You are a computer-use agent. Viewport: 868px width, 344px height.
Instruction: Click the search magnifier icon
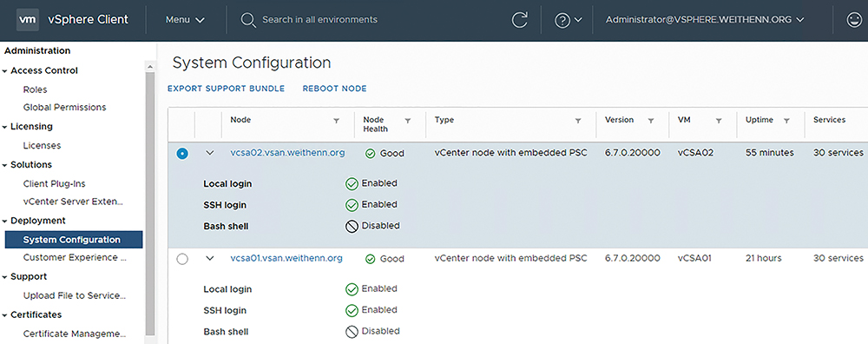[x=248, y=21]
